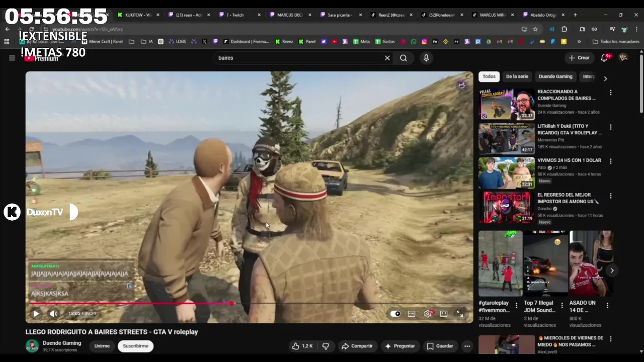
Task: Click the Unirme membership button
Action: tap(102, 346)
